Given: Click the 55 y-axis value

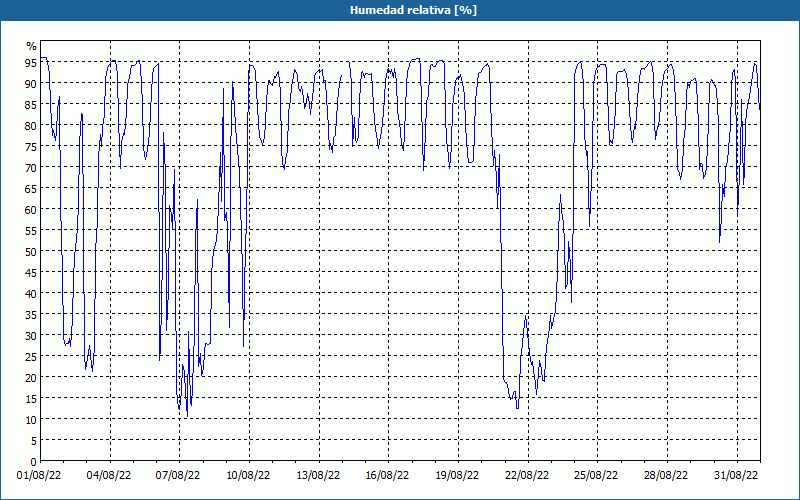Looking at the screenshot, I should click(x=31, y=231).
